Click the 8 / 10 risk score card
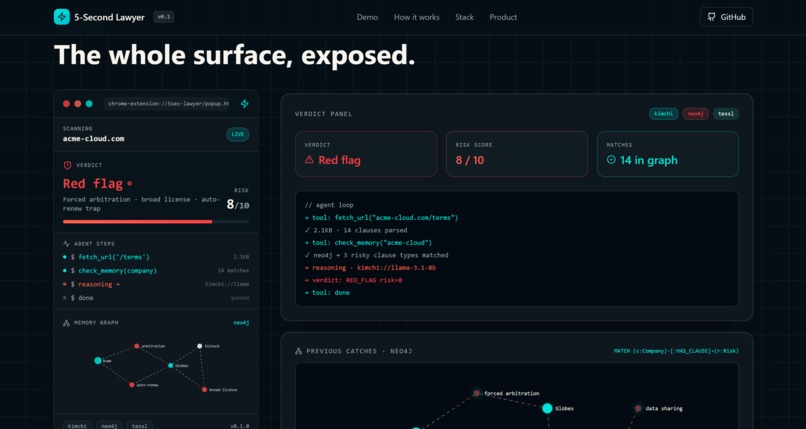Image resolution: width=806 pixels, height=429 pixels. coord(517,154)
